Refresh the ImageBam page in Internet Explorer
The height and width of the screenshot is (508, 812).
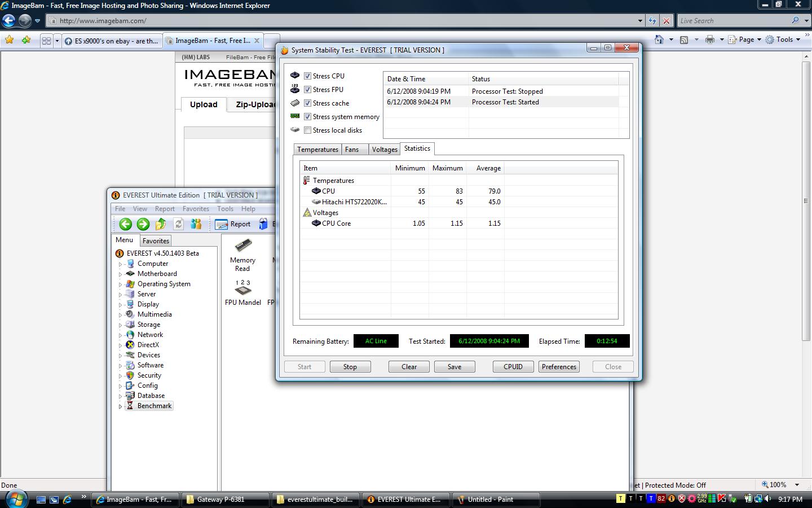[x=652, y=21]
